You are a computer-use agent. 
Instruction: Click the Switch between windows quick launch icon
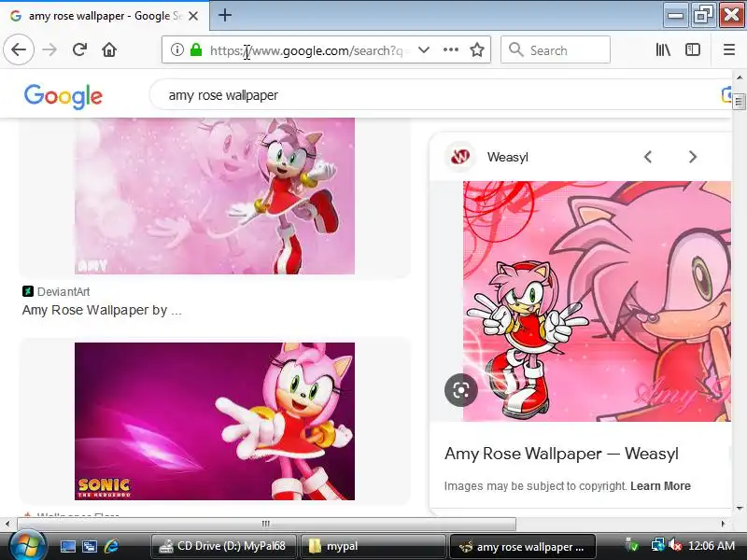pyautogui.click(x=89, y=546)
